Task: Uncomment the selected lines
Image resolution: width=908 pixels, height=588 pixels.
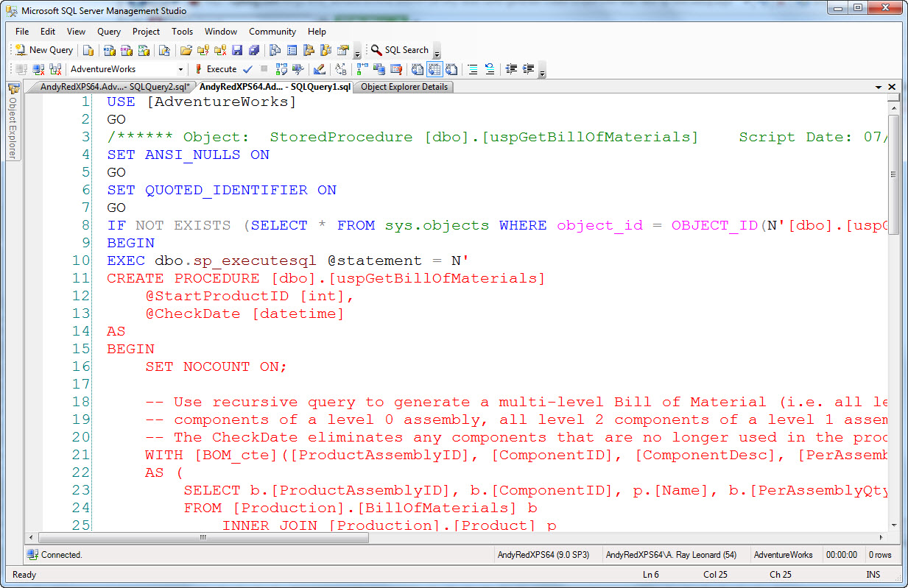Action: pos(490,69)
